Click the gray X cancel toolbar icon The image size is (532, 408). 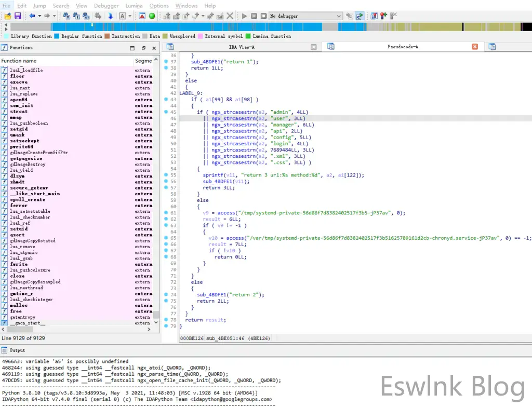(x=230, y=16)
